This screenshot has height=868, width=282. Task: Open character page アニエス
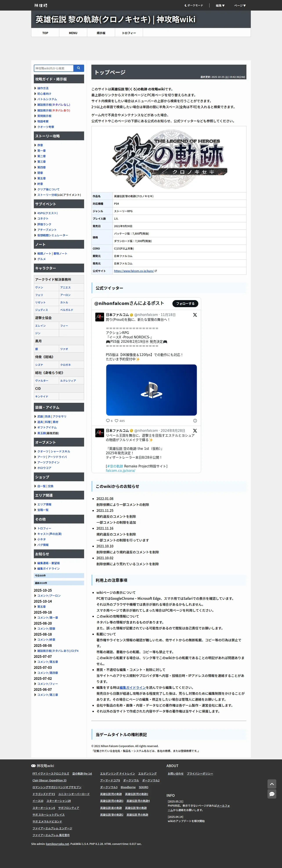point(65,287)
